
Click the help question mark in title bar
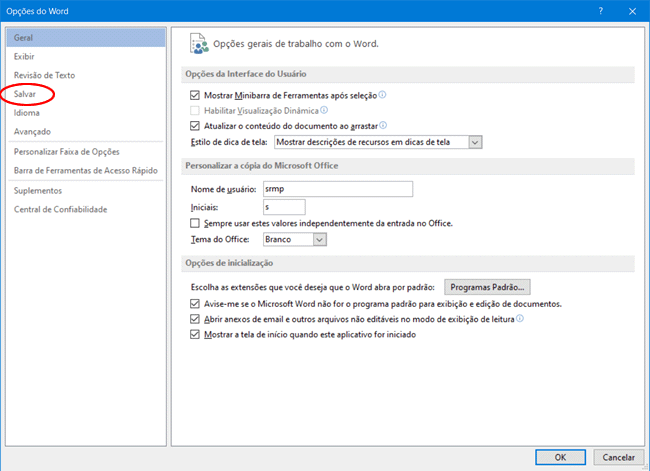[600, 9]
